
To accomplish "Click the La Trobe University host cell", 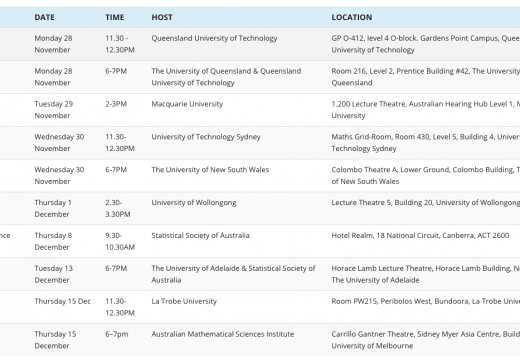I will (x=184, y=301).
